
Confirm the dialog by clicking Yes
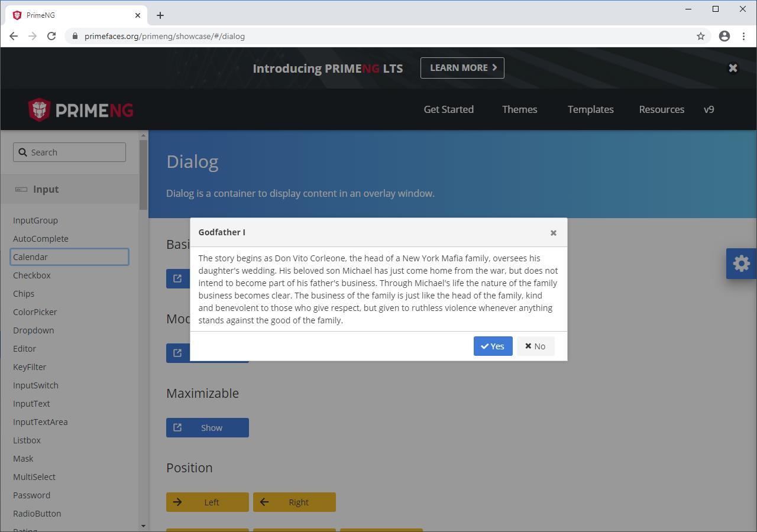pos(493,346)
